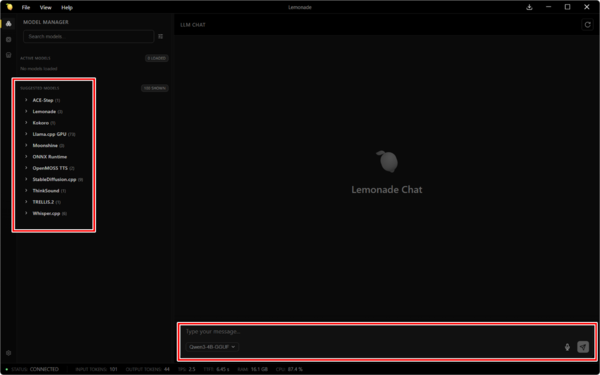This screenshot has width=600, height=375.
Task: Open the Qwen3-4B-GGUF model dropdown
Action: (212, 347)
